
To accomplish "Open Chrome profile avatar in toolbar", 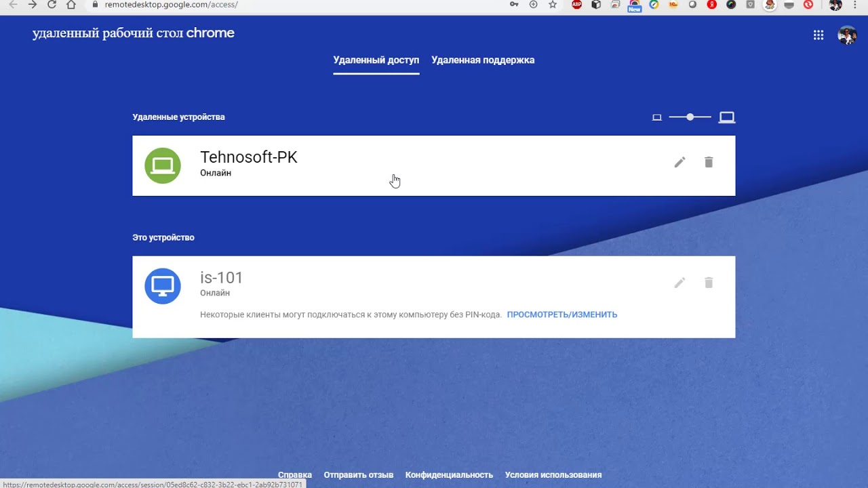I will click(835, 5).
